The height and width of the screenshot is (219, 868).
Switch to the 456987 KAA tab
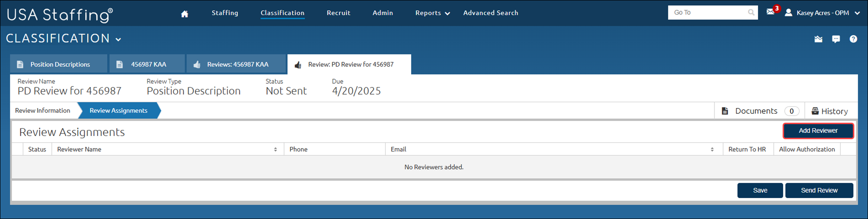(x=147, y=64)
